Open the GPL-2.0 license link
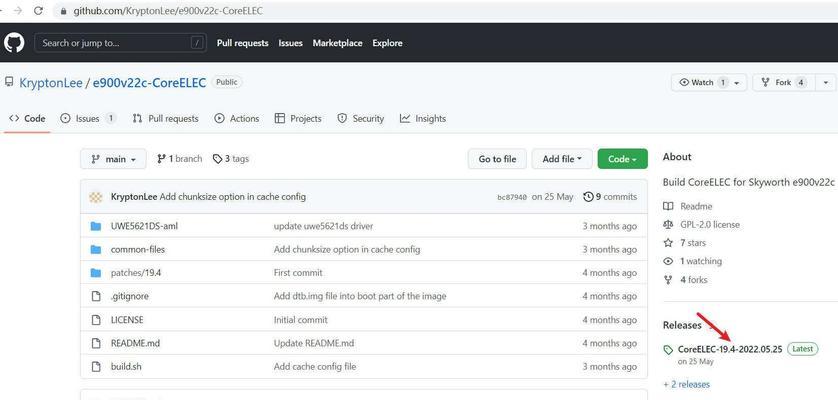This screenshot has width=838, height=400. pos(702,225)
